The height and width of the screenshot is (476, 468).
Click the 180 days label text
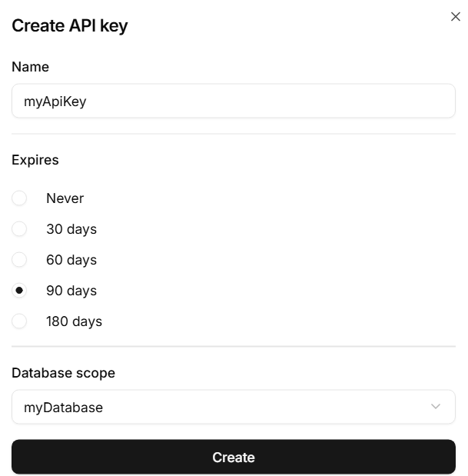[x=74, y=321]
